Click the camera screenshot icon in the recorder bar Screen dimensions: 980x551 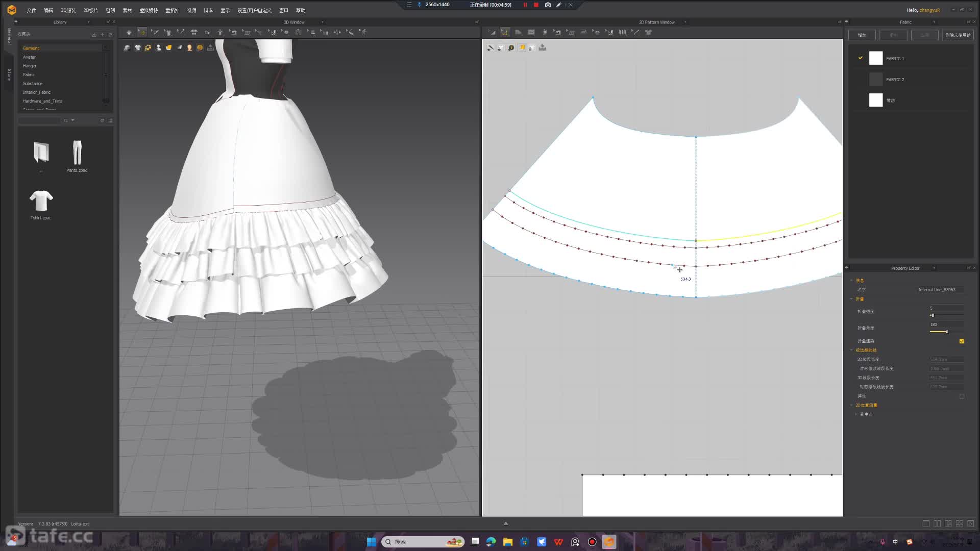point(548,5)
